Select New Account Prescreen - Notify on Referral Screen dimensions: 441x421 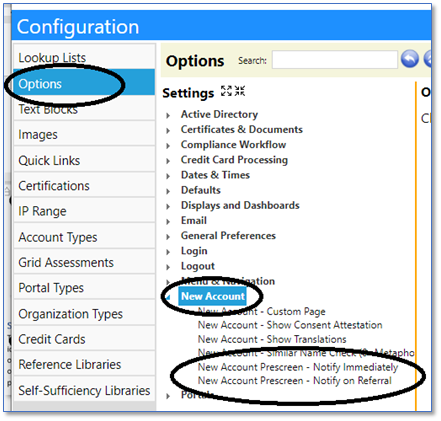point(295,381)
